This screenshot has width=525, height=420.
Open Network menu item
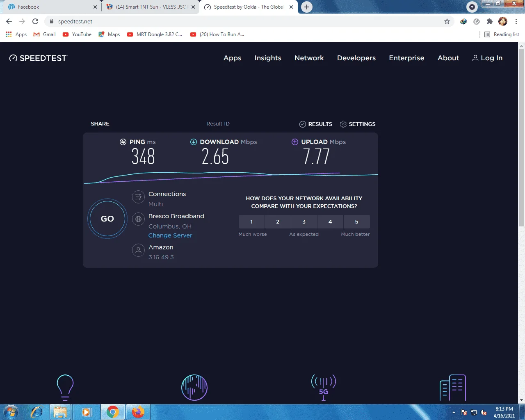tap(309, 58)
